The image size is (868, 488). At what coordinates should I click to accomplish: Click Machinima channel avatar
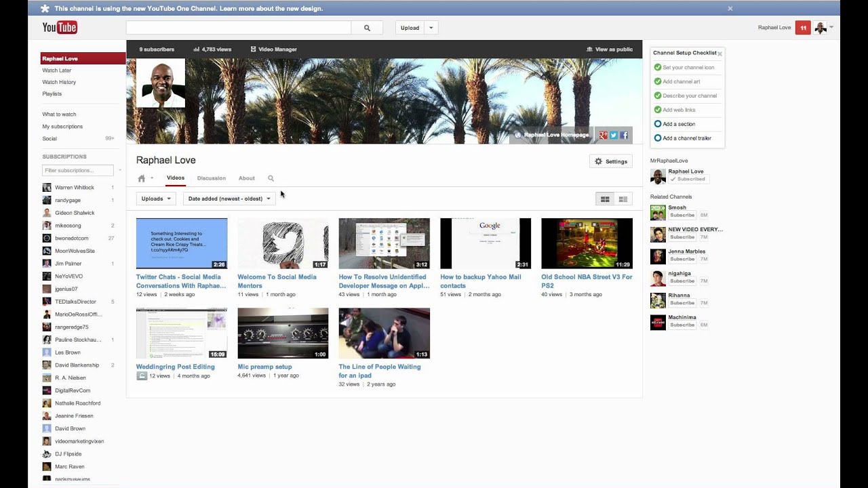coord(658,322)
